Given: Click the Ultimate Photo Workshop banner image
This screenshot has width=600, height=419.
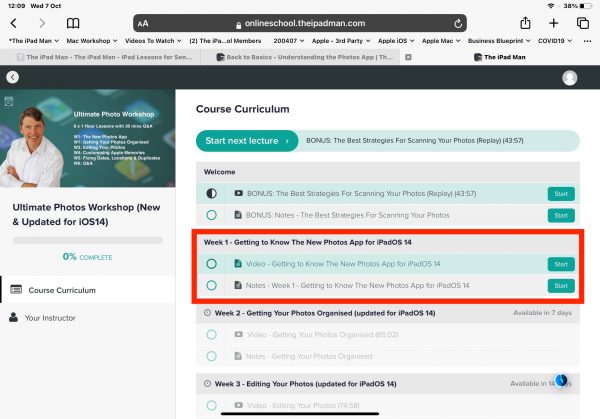Looking at the screenshot, I should (x=88, y=139).
